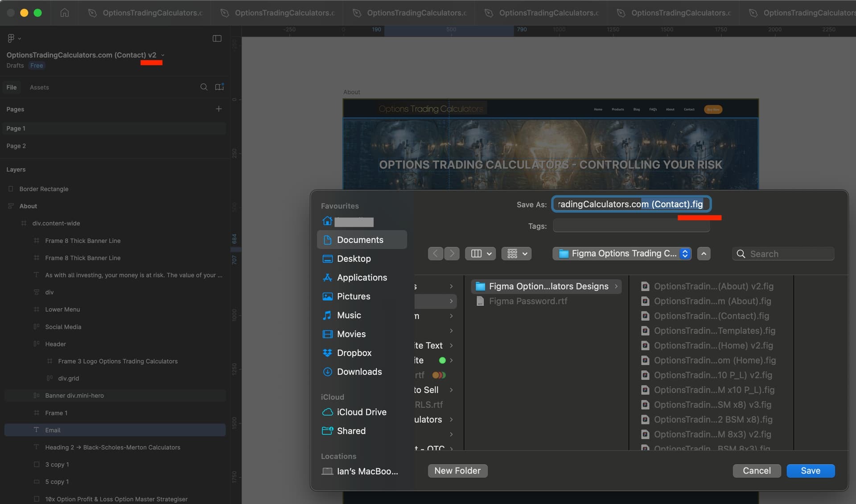Select the Header layer

click(115, 344)
